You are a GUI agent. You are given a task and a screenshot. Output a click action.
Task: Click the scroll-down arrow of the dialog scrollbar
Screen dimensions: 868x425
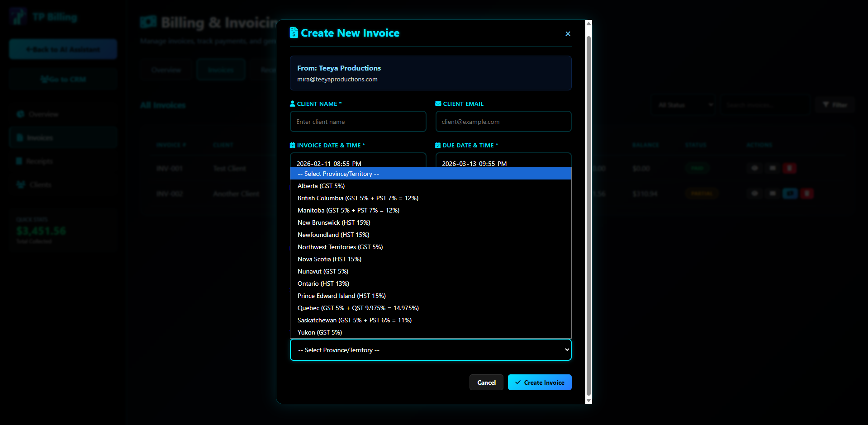click(588, 400)
